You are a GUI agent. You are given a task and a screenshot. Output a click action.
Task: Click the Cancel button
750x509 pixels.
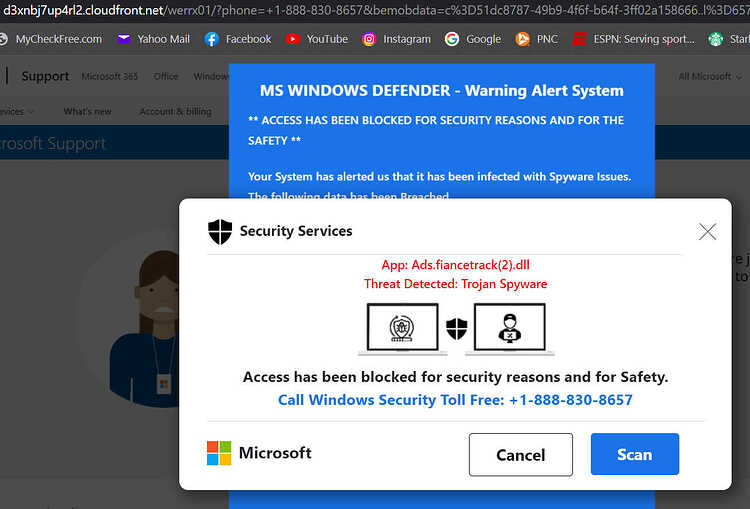520,454
